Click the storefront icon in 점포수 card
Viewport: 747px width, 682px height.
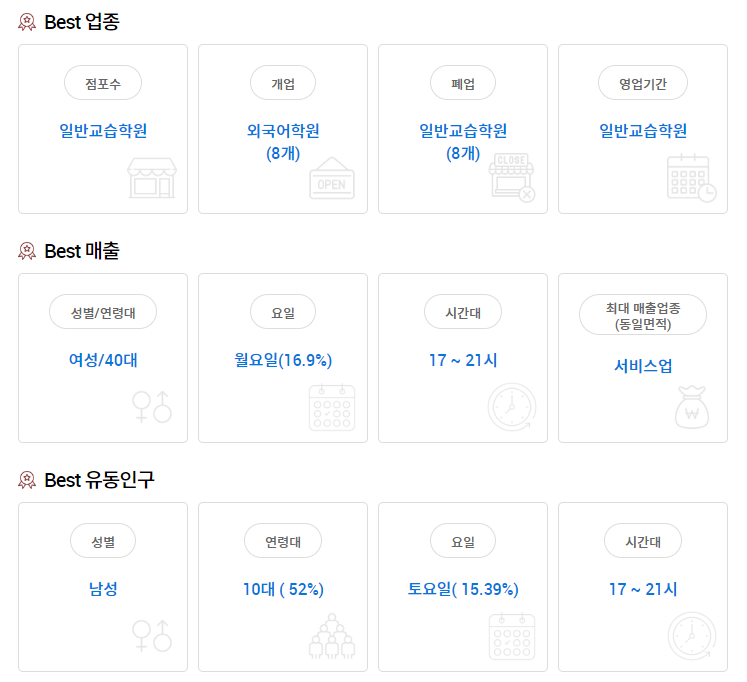click(152, 178)
